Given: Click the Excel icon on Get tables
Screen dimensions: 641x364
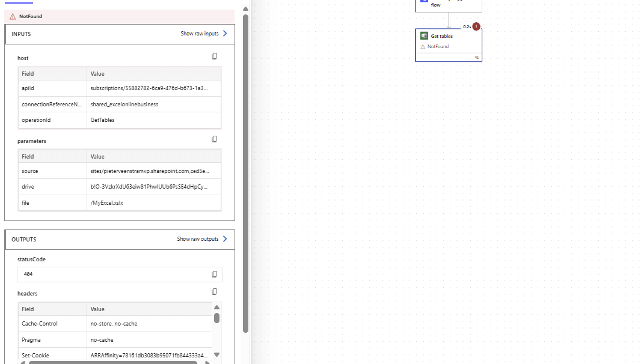Looking at the screenshot, I should 424,36.
